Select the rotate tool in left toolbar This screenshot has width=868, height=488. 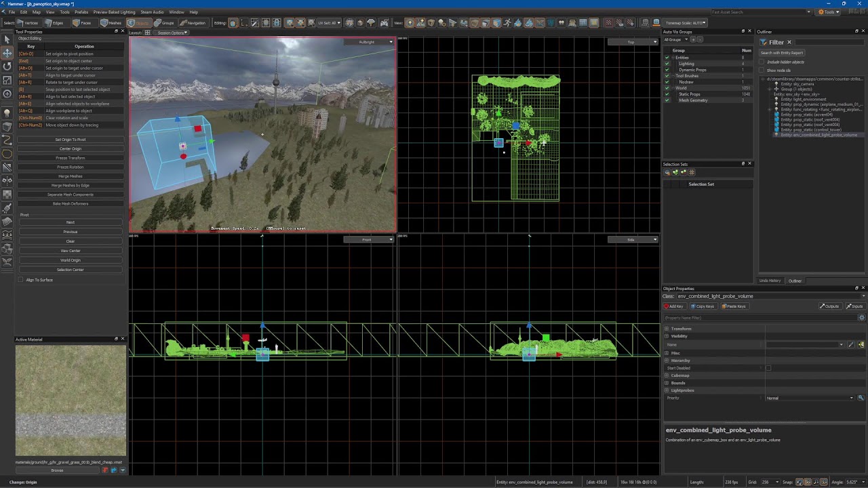tap(7, 66)
